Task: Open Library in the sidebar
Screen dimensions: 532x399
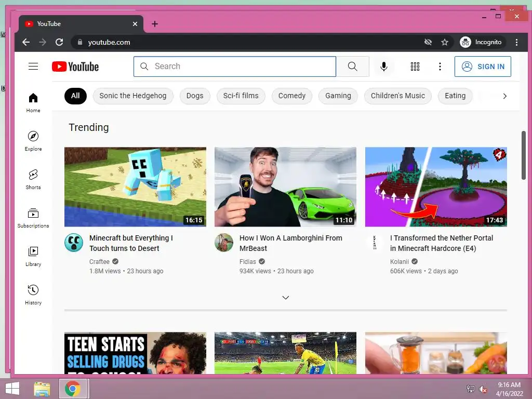Action: (x=33, y=257)
